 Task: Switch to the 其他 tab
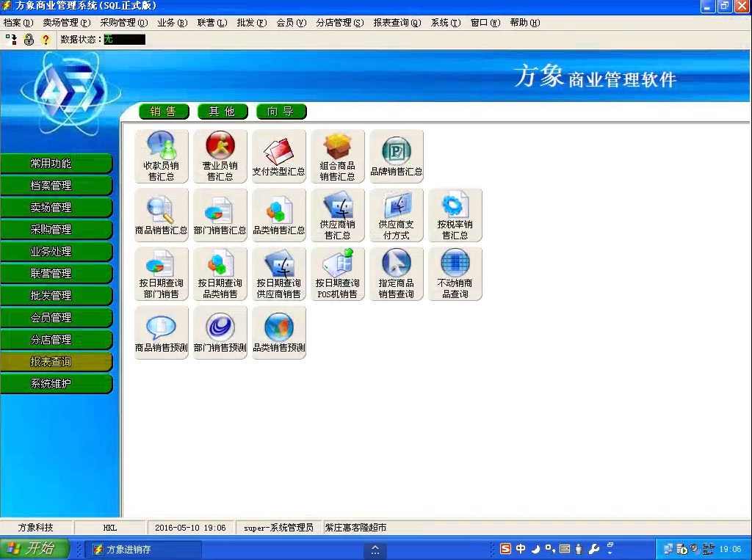[x=222, y=112]
